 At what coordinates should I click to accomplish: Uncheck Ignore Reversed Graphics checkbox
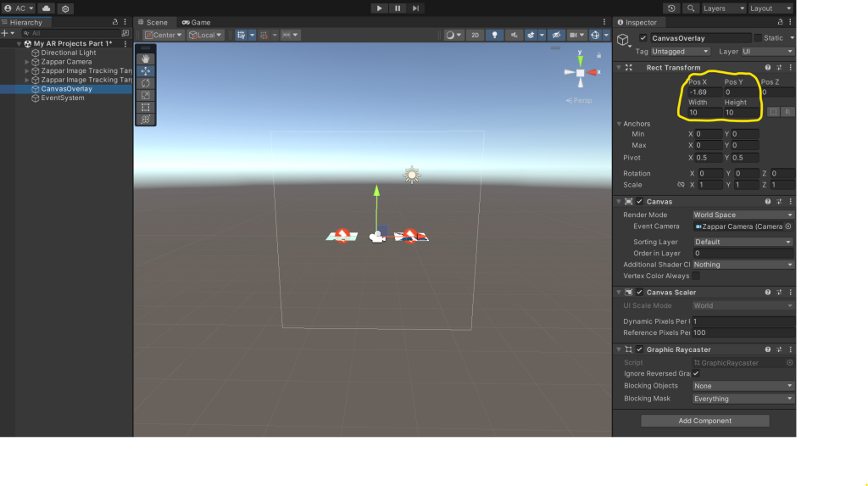[696, 373]
